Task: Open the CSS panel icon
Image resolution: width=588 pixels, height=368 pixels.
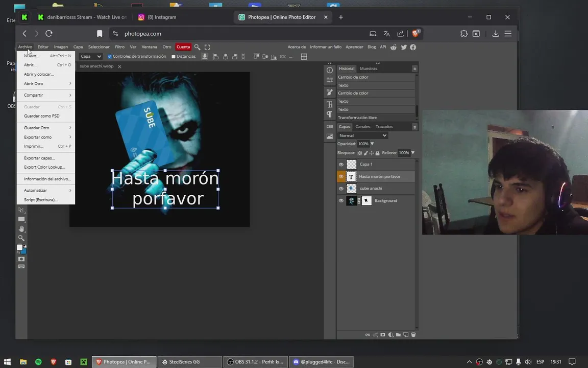Action: click(330, 127)
